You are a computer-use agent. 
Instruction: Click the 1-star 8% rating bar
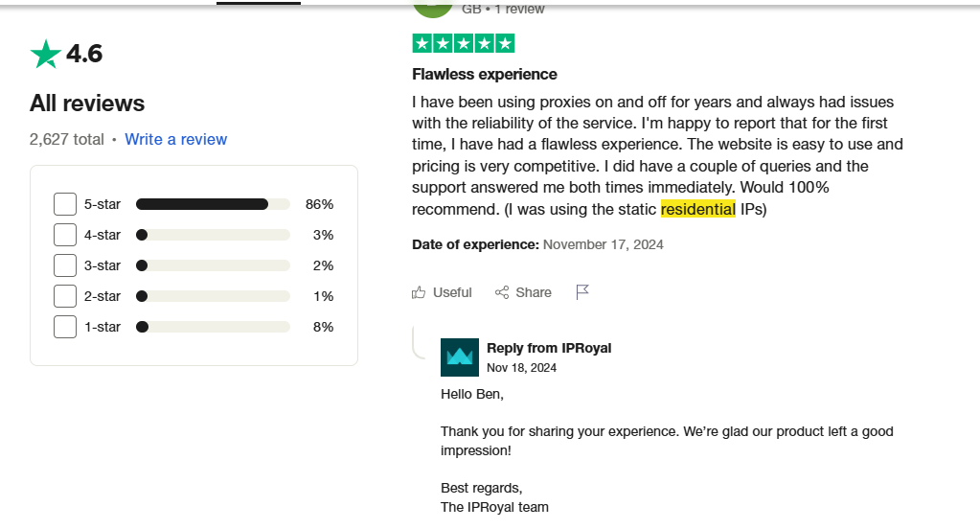213,327
